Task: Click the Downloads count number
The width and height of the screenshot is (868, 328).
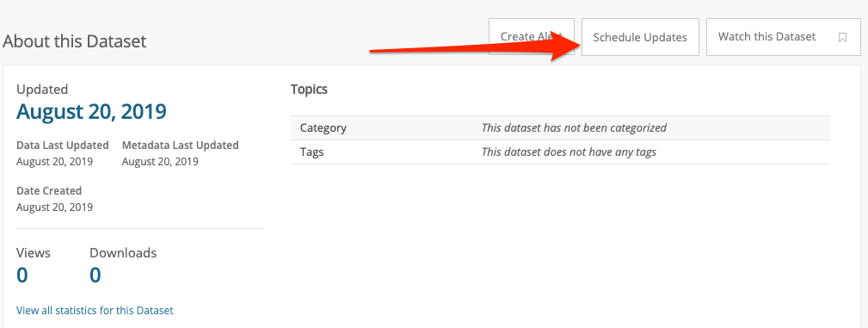Action: coord(95,275)
